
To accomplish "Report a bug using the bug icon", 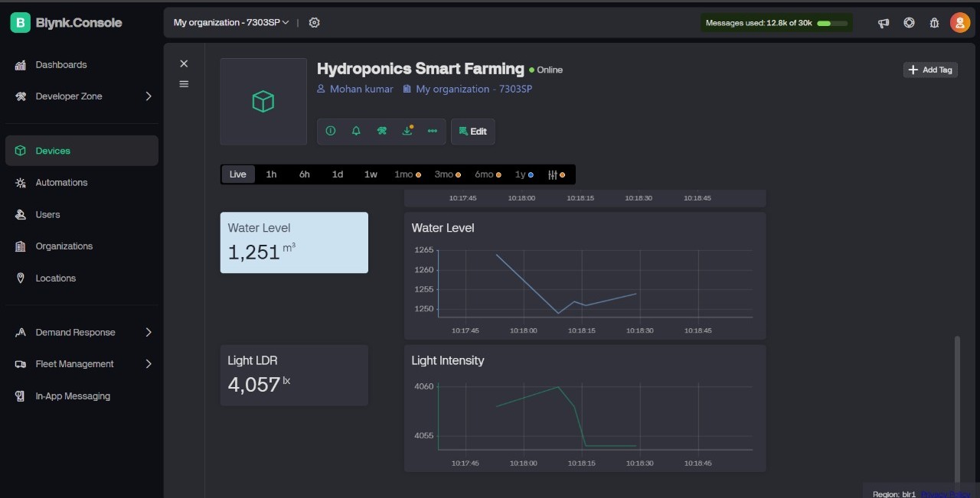I will click(934, 22).
